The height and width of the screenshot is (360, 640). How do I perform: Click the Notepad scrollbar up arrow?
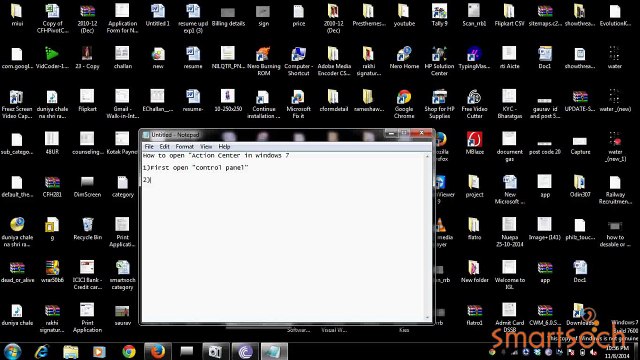[x=428, y=156]
